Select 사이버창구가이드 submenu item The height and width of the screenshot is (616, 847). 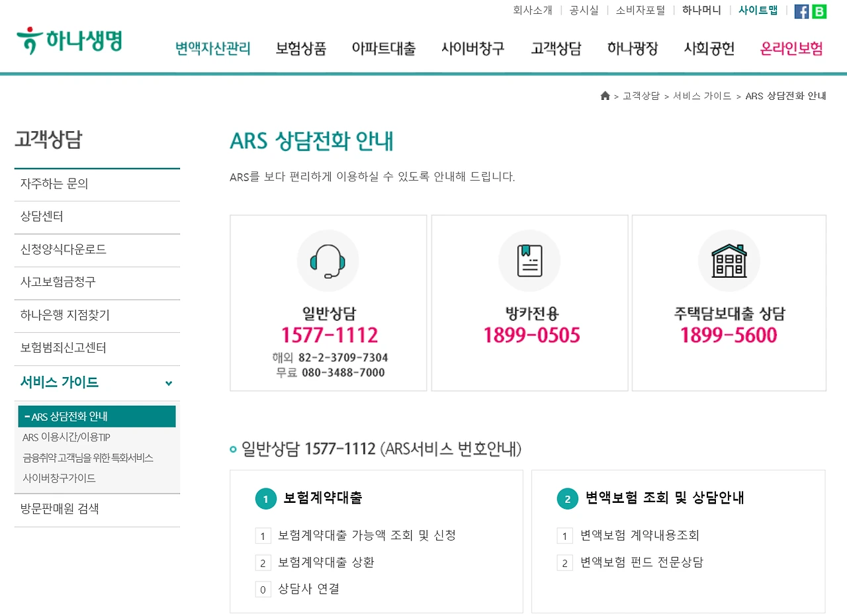(x=59, y=478)
